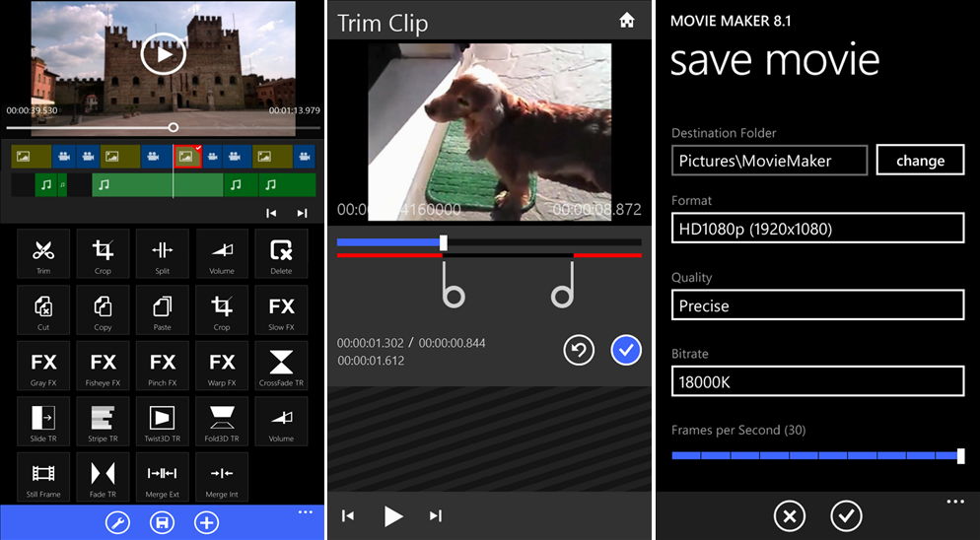Play the castle video preview

pos(163,54)
